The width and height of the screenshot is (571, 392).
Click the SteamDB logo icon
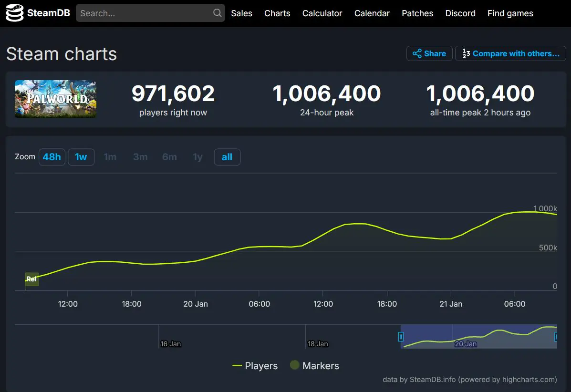point(15,13)
